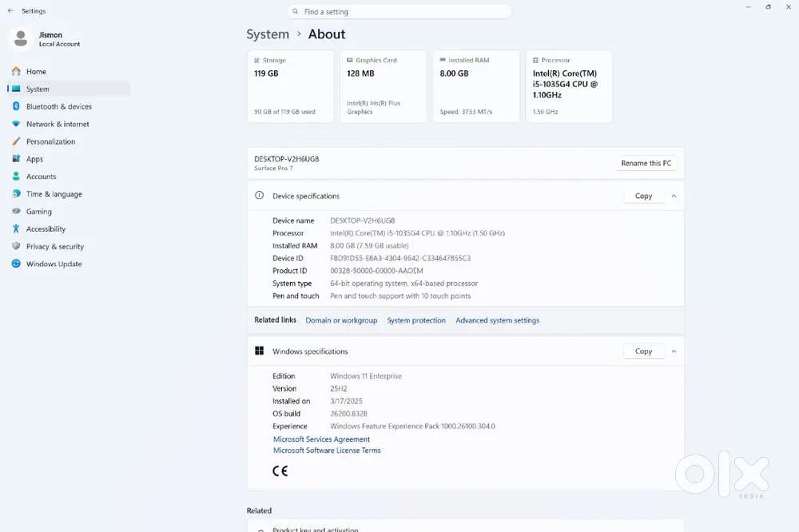The width and height of the screenshot is (799, 532).
Task: Click Installed RAM 8.00 GB (7.59 GB usable)
Action: click(369, 245)
